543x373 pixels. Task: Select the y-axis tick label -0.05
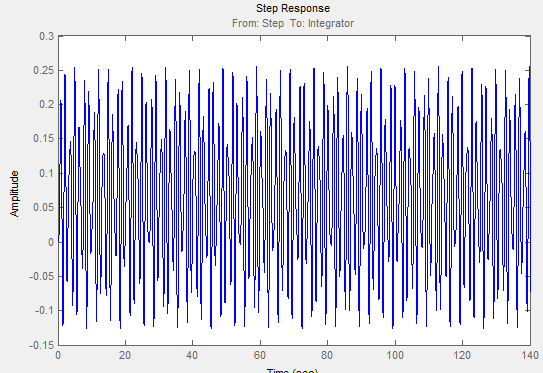pos(42,276)
